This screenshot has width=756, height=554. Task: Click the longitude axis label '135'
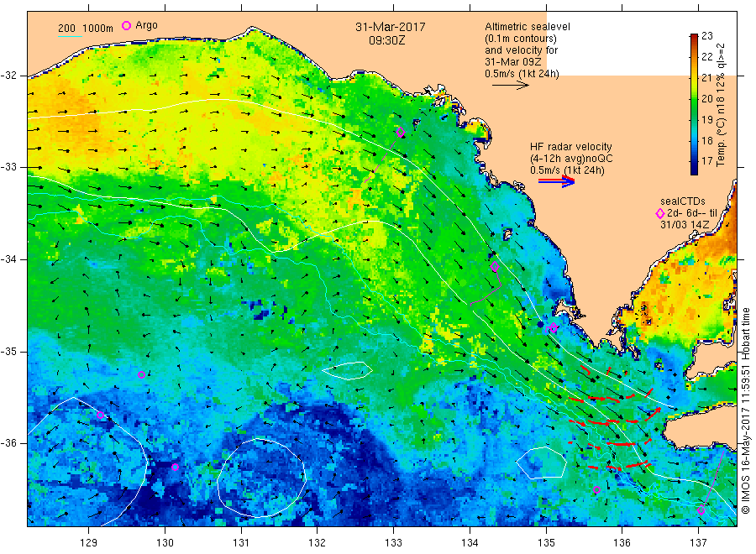[546, 543]
